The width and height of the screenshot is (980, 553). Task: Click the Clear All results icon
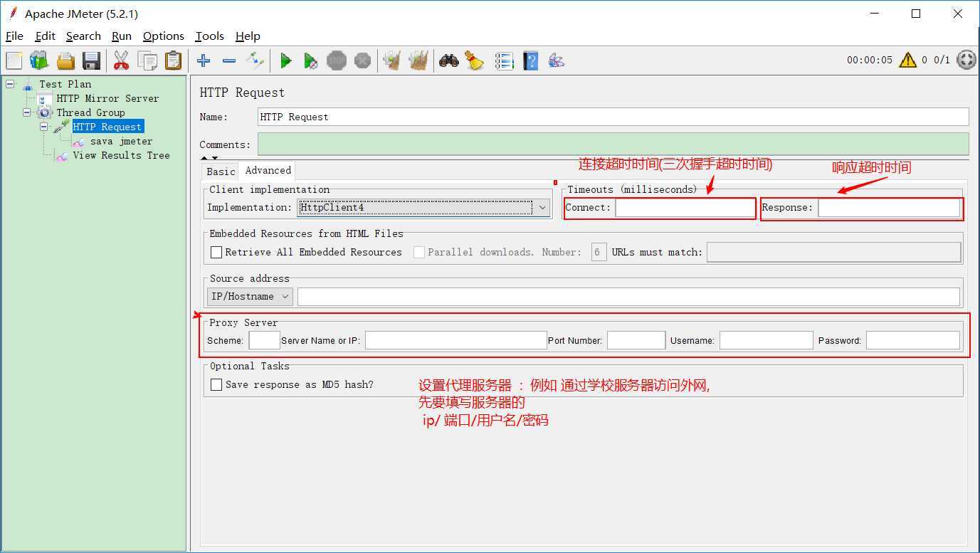pyautogui.click(x=418, y=60)
